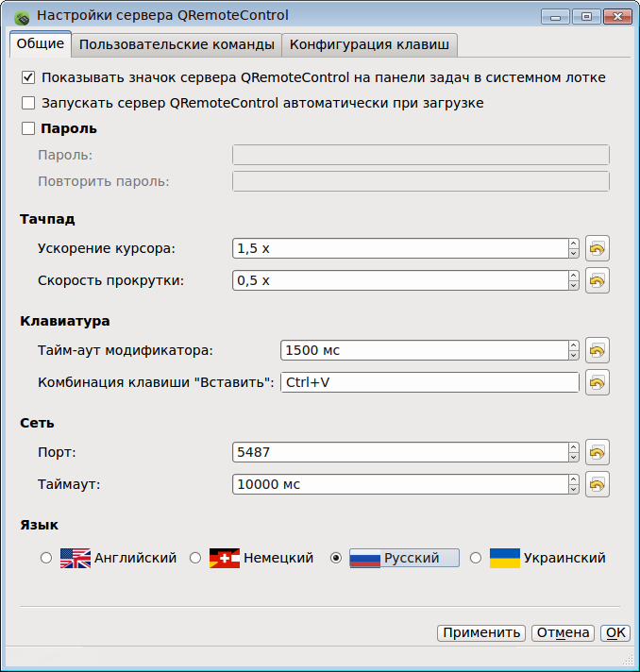This screenshot has height=672, width=640.
Task: Reset the paste key combination
Action: coord(598,382)
